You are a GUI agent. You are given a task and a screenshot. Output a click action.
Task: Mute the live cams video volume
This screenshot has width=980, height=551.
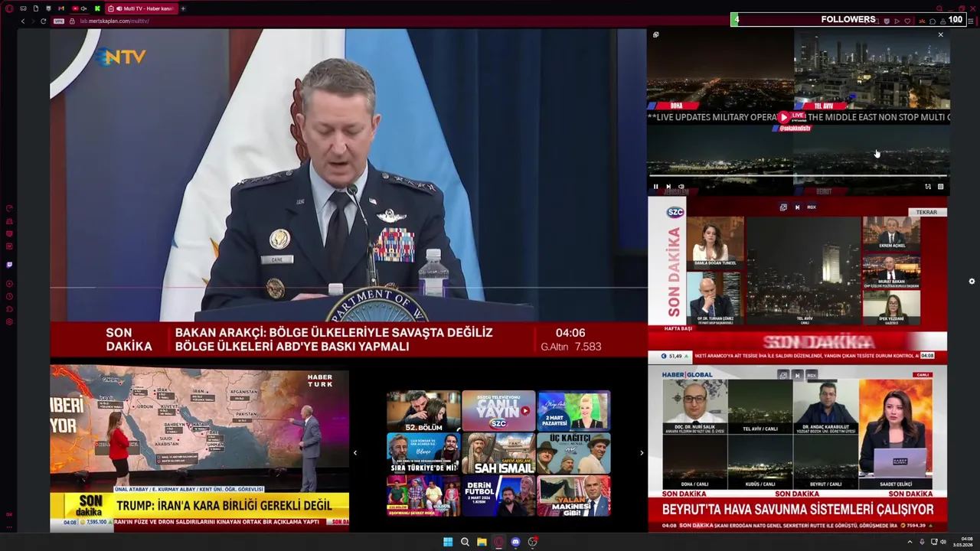[681, 187]
